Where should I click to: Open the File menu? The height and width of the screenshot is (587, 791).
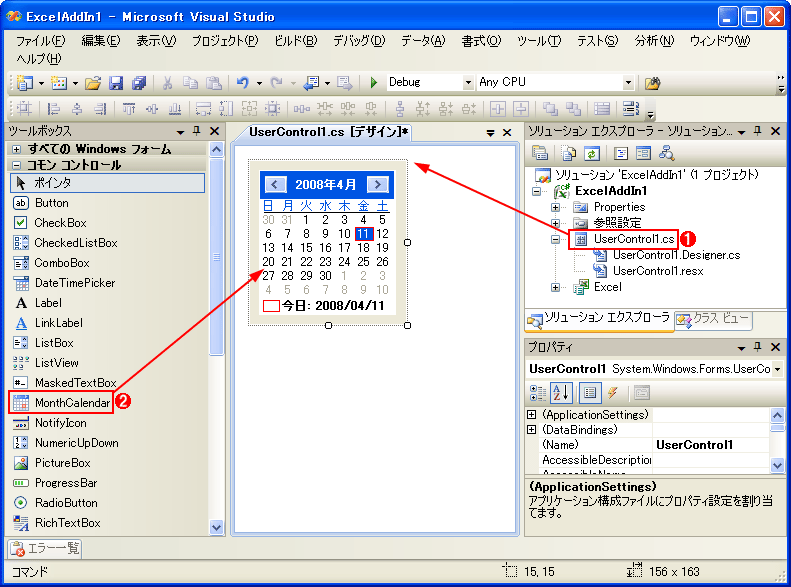40,41
